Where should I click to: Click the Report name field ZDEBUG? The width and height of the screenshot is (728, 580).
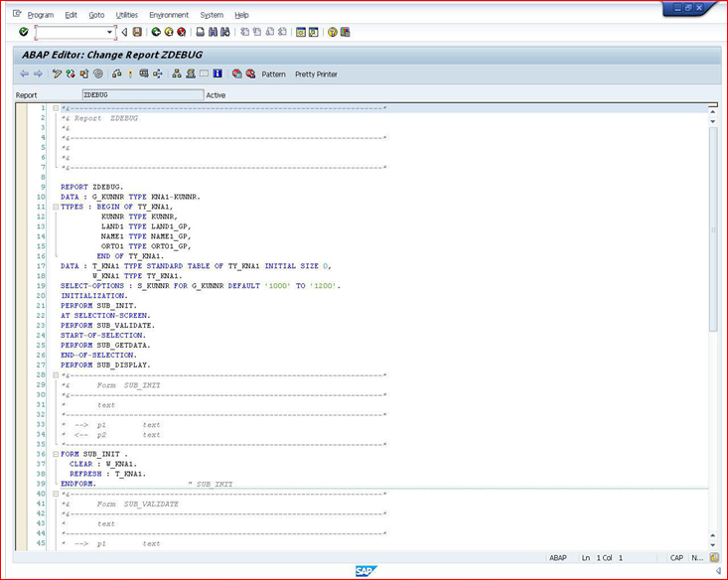[x=143, y=94]
